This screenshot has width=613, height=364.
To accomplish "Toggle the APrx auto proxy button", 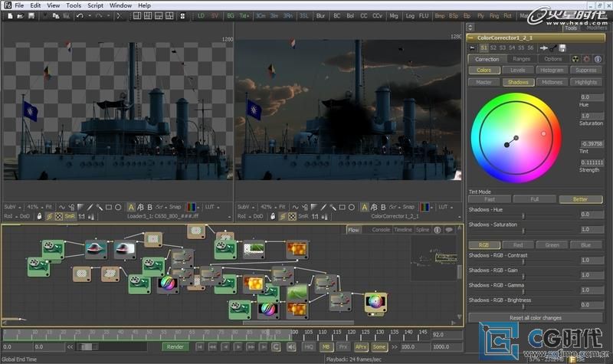I will tap(360, 347).
